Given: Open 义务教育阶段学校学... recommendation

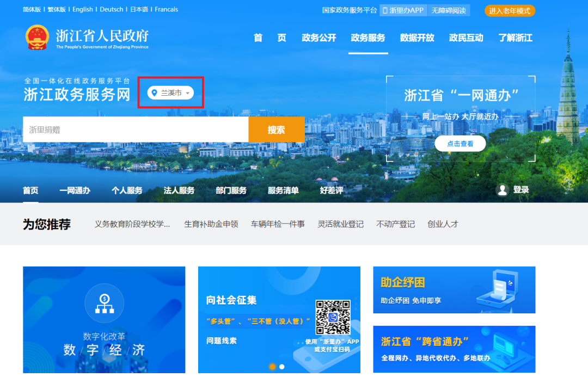Looking at the screenshot, I should [132, 224].
